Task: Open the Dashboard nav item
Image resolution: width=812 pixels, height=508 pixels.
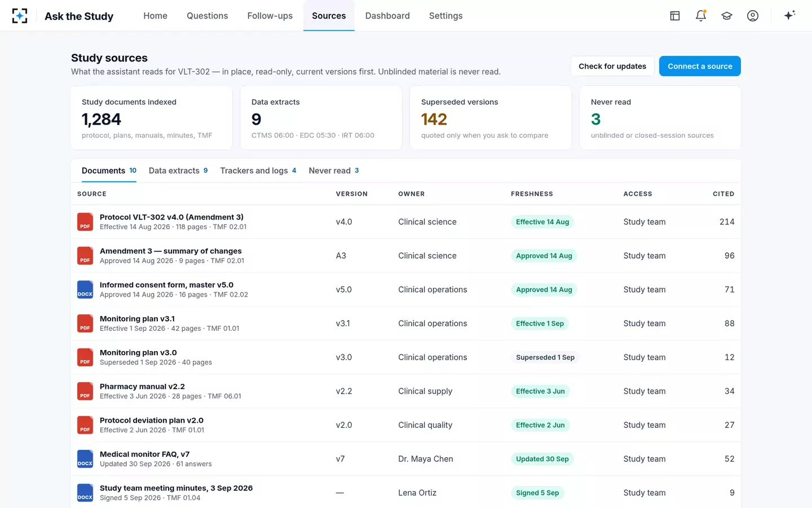Action: 387,16
